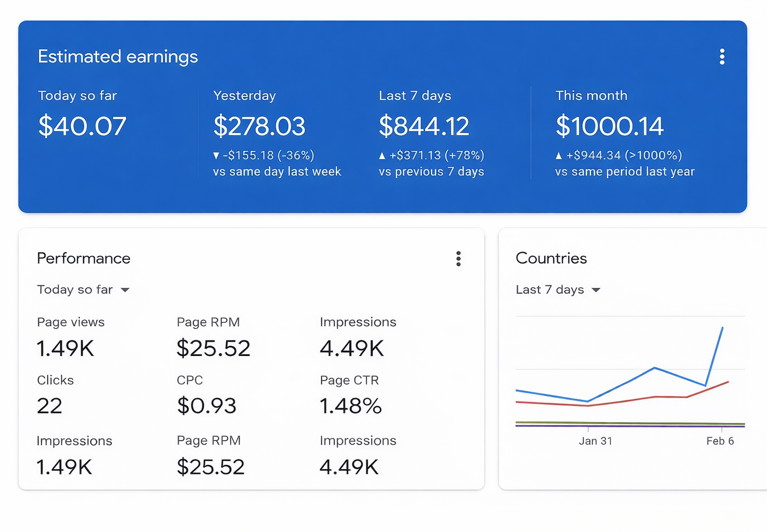767x532 pixels.
Task: Select the Page views 1.49K metric
Action: pos(65,349)
